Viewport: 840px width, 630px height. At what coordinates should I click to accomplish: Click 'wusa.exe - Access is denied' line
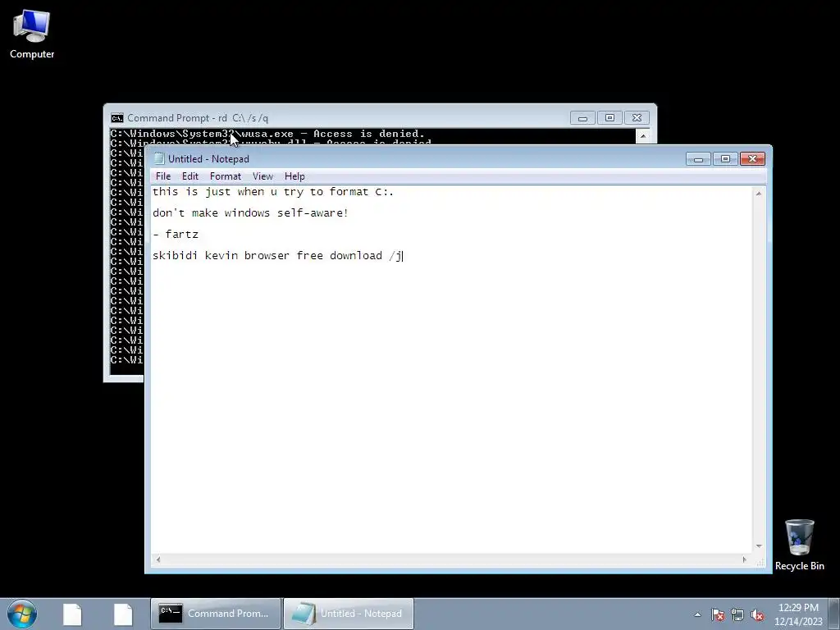pyautogui.click(x=268, y=134)
